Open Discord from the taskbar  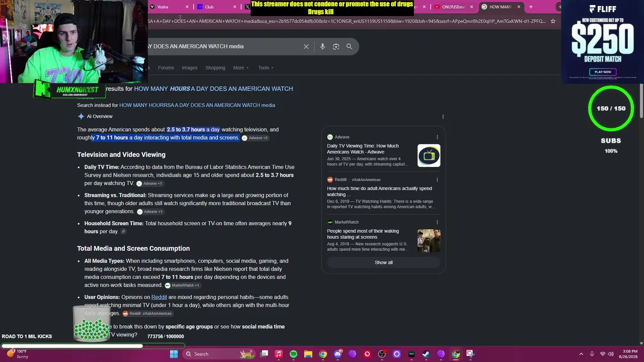(338, 354)
